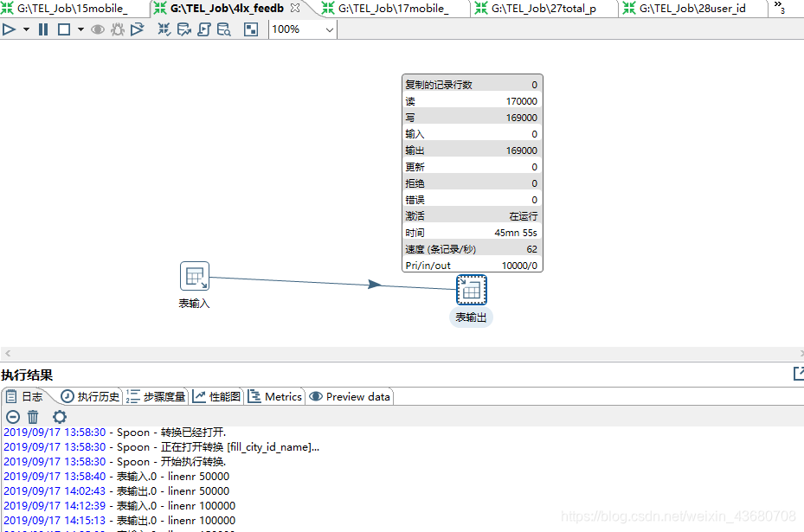Screen dimensions: 804x532
Task: Show error lines with the red circle icon
Action: click(13, 417)
